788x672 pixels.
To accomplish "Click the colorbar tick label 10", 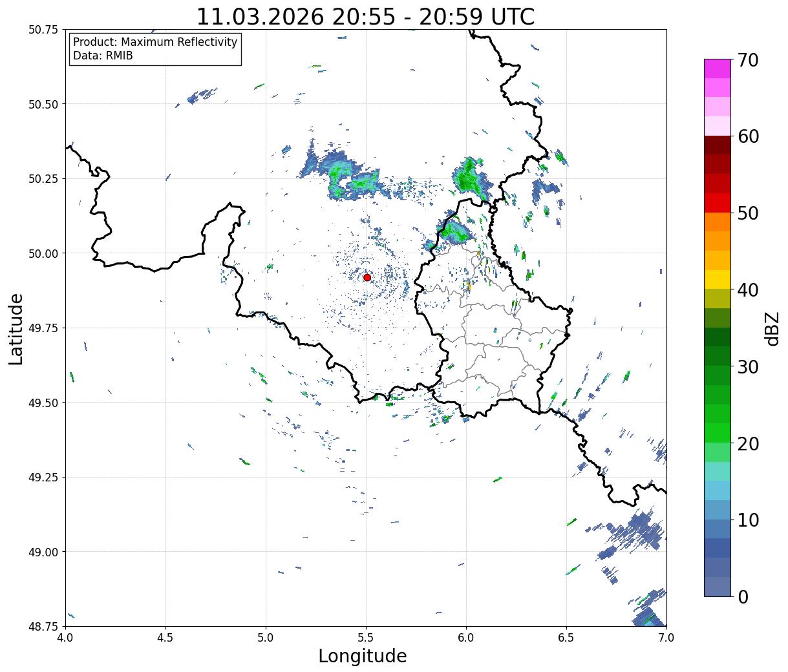I will coord(749,520).
